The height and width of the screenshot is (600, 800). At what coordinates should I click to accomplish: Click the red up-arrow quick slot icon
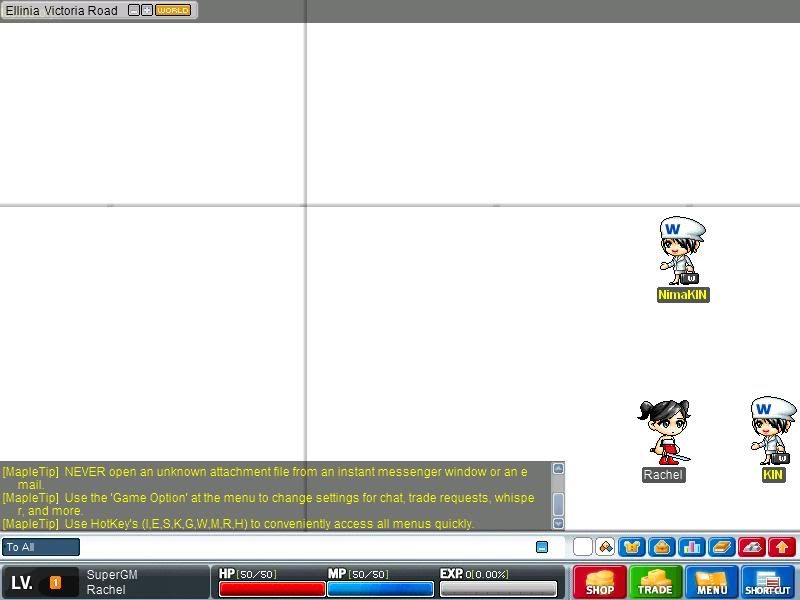pos(782,547)
